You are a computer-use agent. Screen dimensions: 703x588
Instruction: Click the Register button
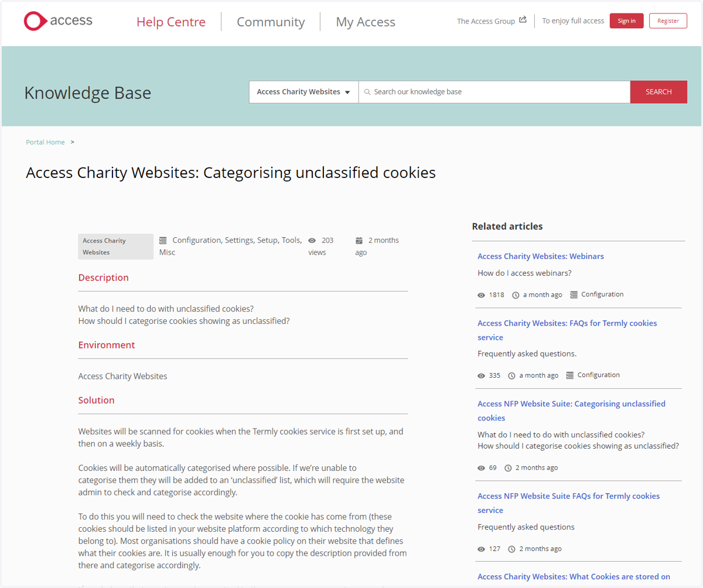point(668,20)
